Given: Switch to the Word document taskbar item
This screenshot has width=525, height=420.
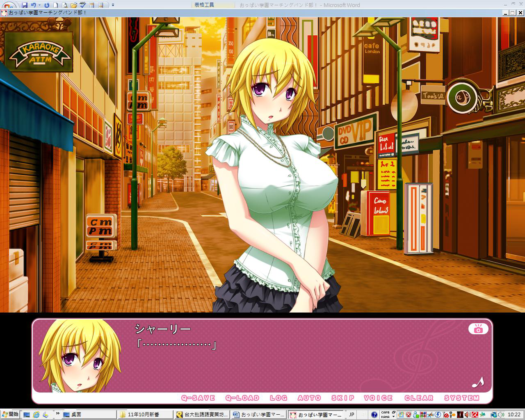Looking at the screenshot, I should tap(258, 415).
